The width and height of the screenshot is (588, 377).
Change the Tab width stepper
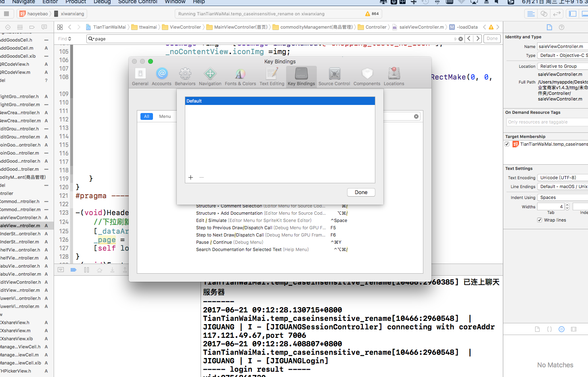coord(567,207)
